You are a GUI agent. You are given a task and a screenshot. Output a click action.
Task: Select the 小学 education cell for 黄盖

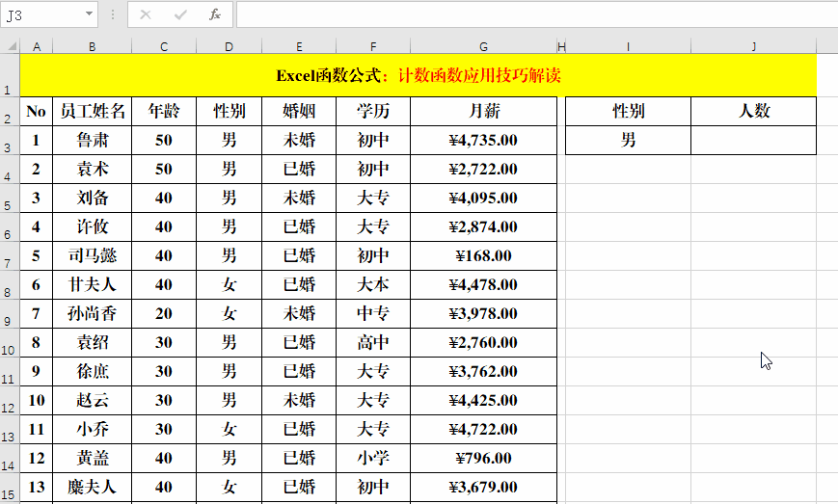(373, 458)
